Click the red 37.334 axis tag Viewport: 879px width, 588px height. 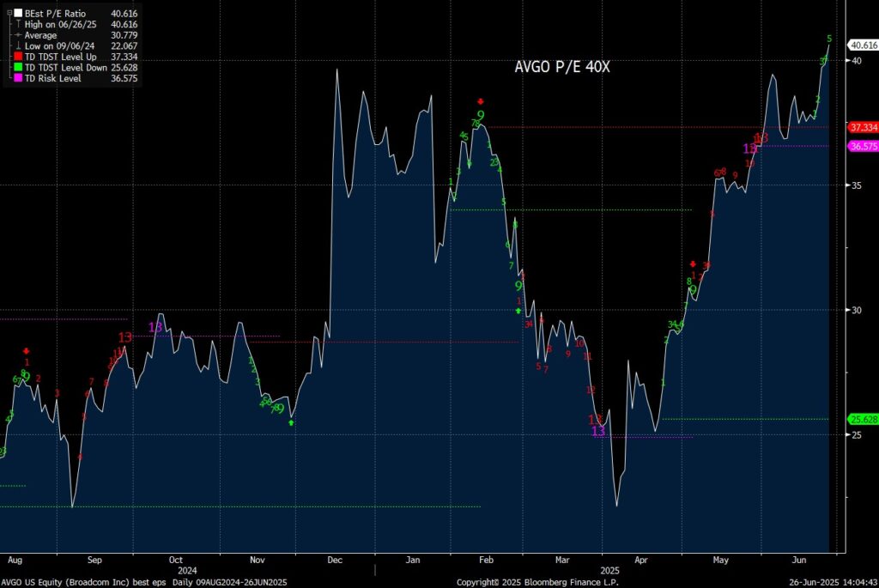point(864,128)
